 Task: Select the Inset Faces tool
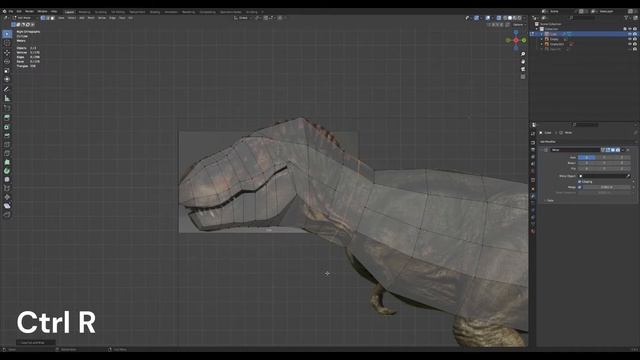click(x=7, y=127)
